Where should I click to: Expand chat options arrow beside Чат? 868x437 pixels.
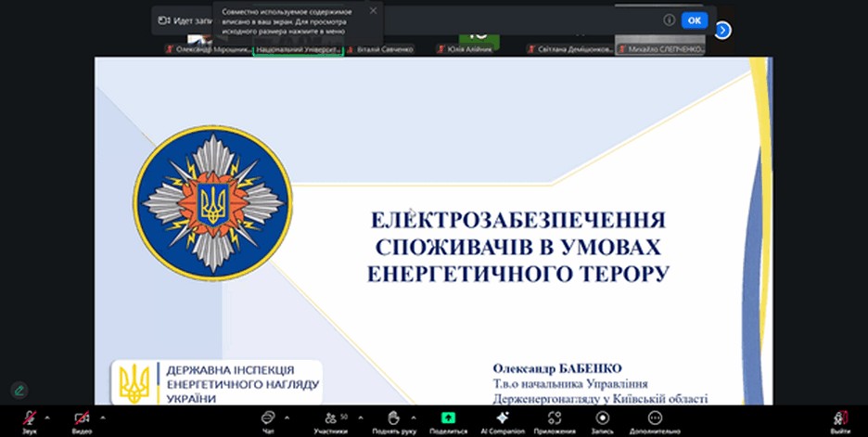287,417
